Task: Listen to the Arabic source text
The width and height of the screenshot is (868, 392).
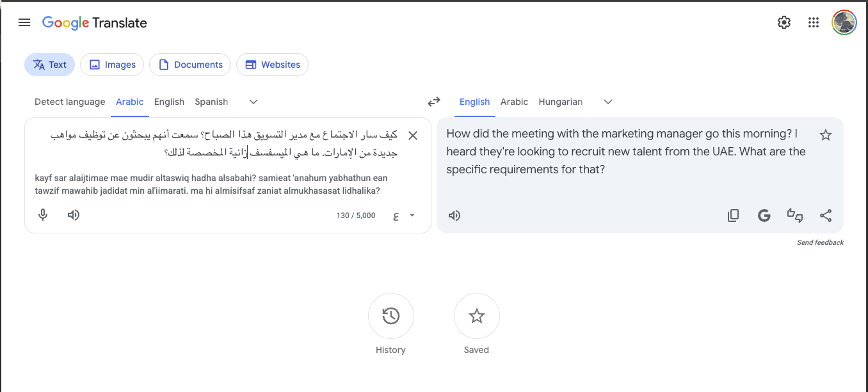Action: click(x=73, y=215)
